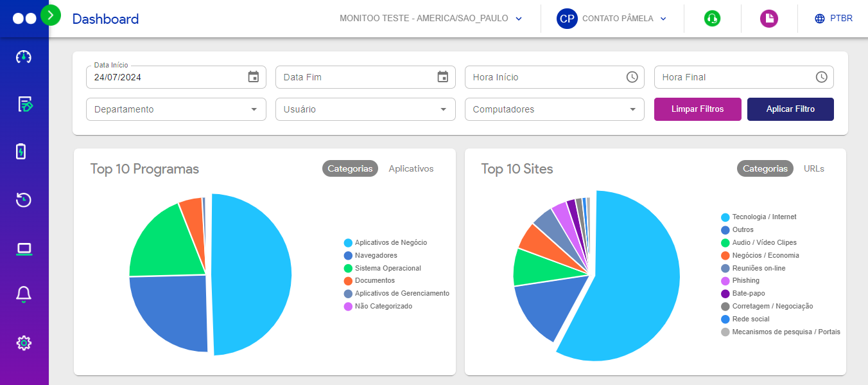Click the magenta document icon in header
868x385 pixels.
pyautogui.click(x=768, y=19)
